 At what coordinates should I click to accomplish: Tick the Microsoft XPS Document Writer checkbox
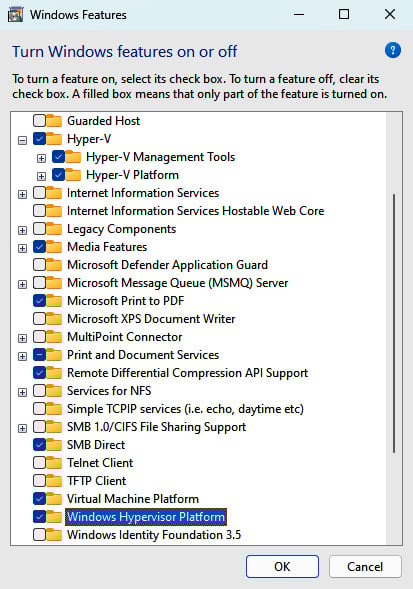39,319
